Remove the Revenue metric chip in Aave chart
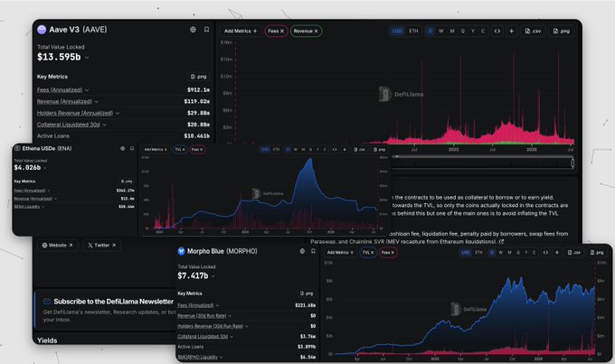 316,31
